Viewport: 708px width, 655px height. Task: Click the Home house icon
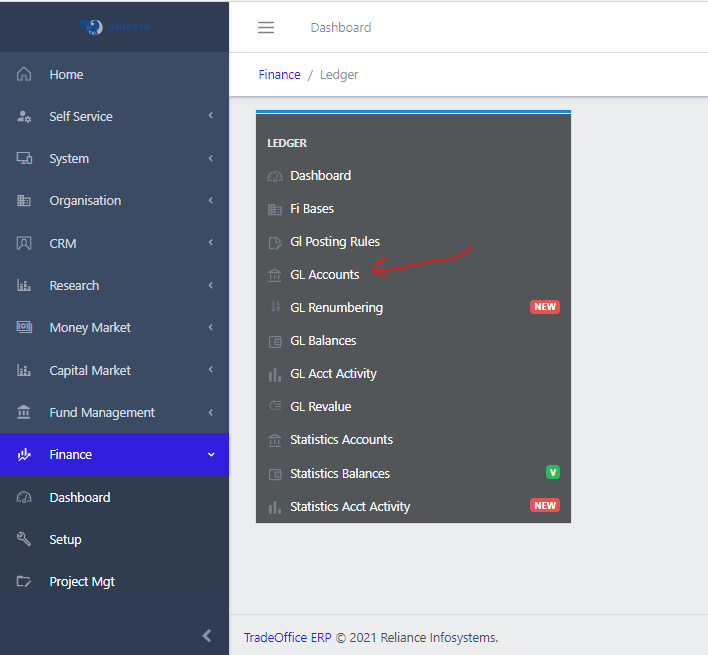pos(24,74)
